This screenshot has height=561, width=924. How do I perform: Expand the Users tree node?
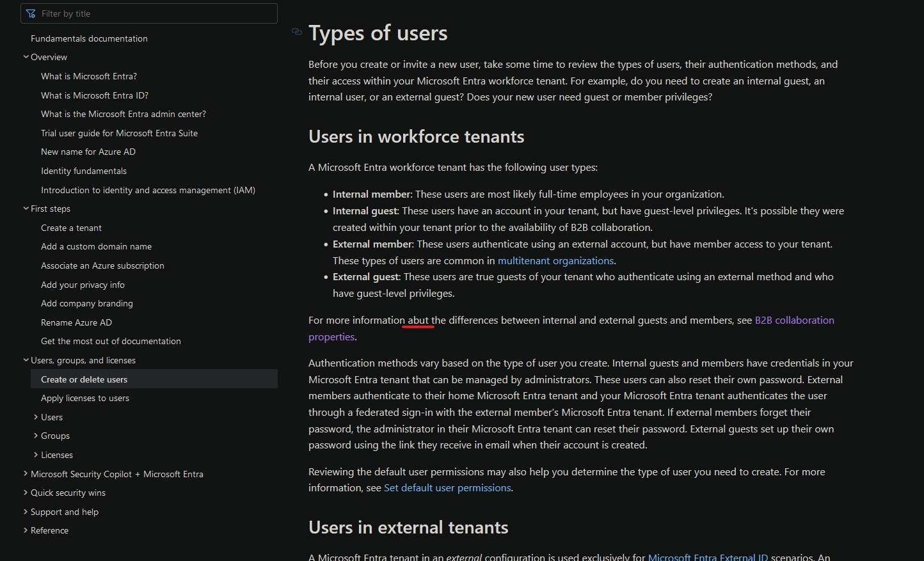pos(36,417)
